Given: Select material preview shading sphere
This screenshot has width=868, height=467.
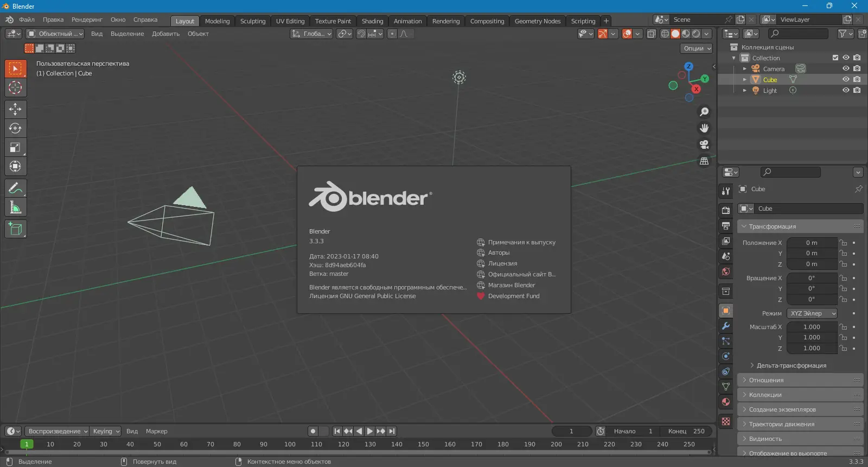Looking at the screenshot, I should [x=686, y=34].
